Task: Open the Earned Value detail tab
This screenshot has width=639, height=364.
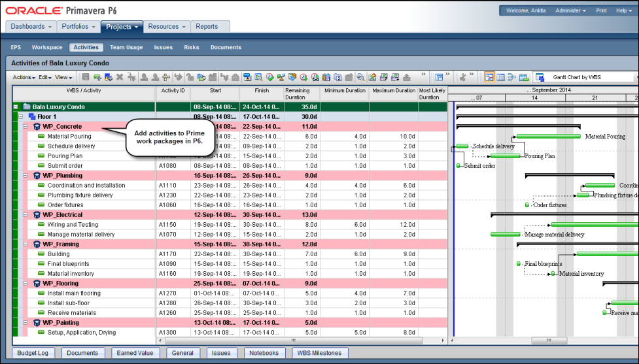Action: (135, 353)
